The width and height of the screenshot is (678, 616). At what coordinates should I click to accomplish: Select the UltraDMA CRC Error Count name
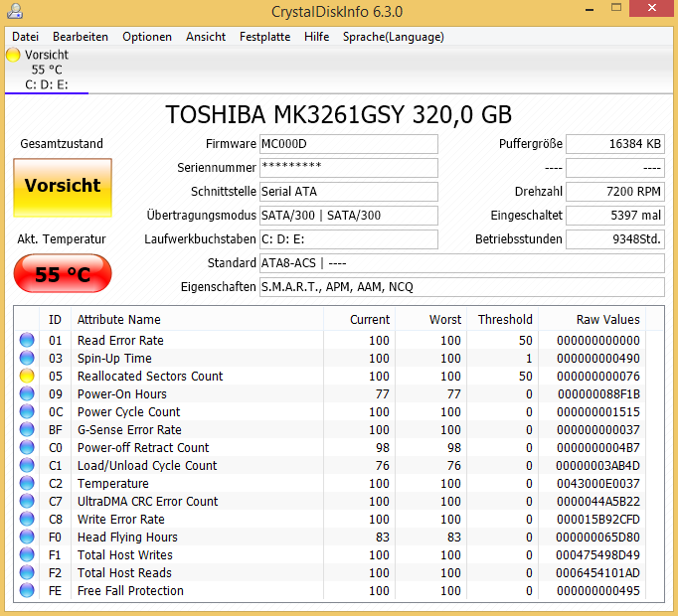tap(147, 501)
